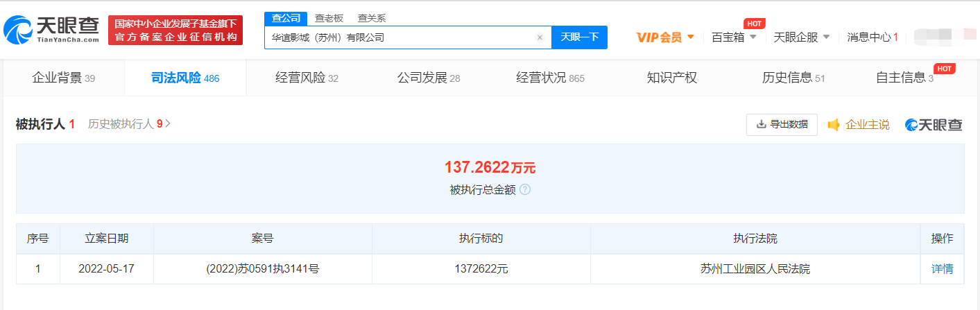Open the 历史信息 tab

pos(793,78)
